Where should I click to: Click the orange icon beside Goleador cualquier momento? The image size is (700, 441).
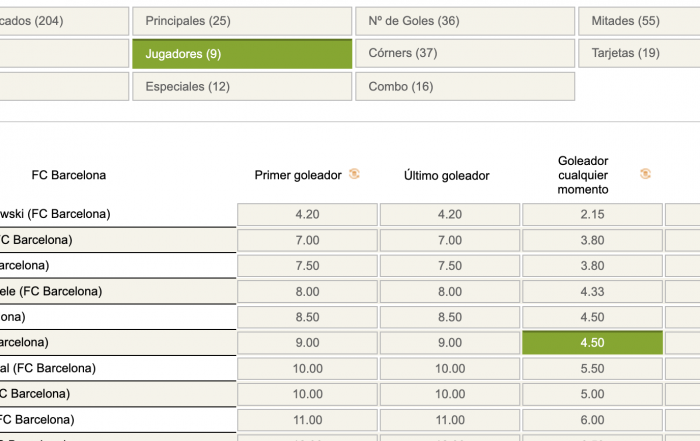[645, 174]
